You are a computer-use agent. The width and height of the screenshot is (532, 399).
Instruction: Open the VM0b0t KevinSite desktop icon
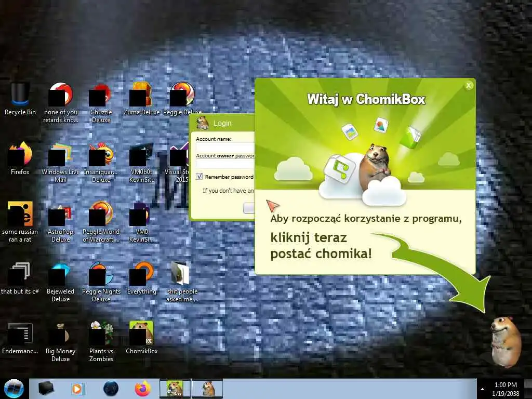point(141,162)
